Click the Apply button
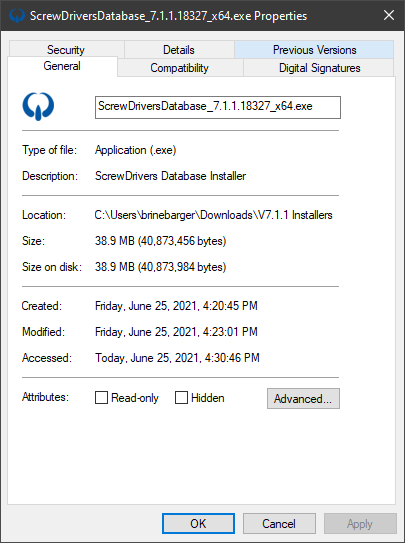 [x=360, y=523]
